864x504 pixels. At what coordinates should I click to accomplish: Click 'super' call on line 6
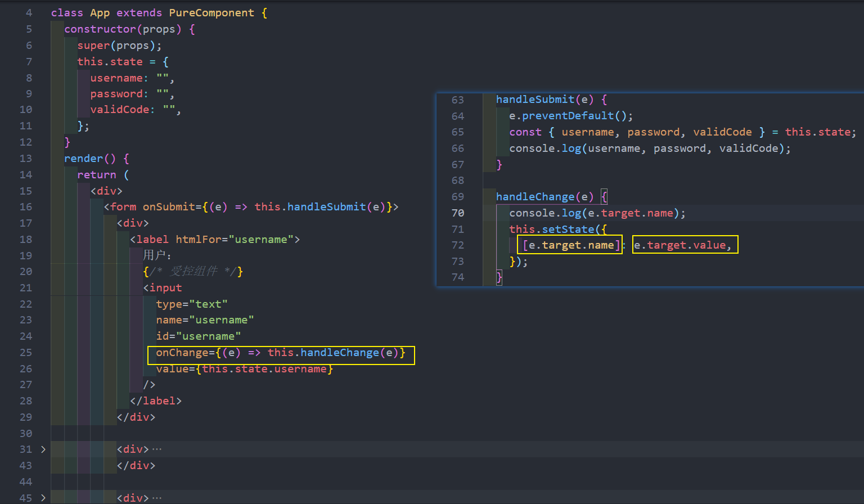(x=93, y=46)
